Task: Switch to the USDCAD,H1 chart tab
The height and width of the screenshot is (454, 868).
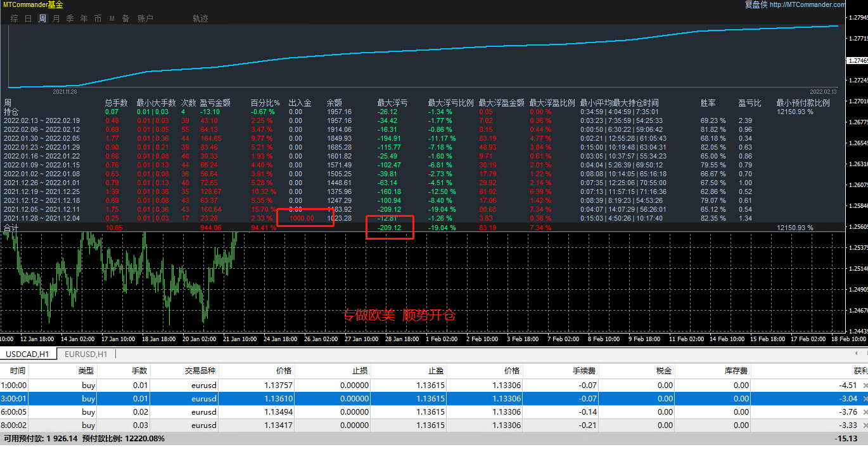Action: pos(29,354)
